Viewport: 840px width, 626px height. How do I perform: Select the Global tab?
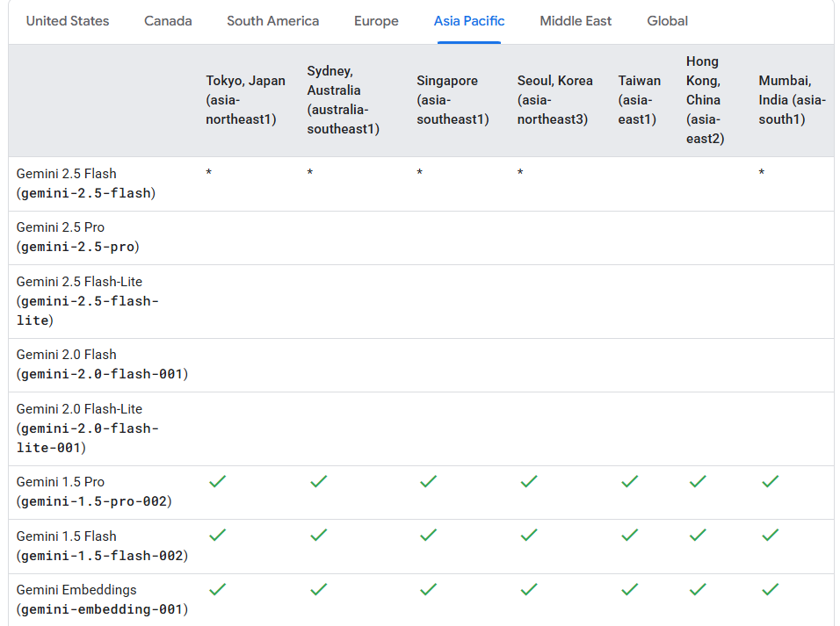[668, 21]
